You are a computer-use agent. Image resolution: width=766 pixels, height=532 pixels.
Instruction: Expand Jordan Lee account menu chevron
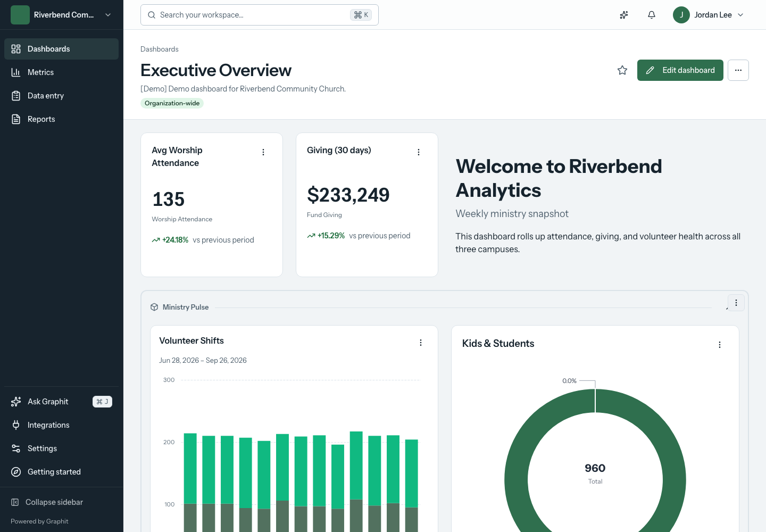(x=740, y=15)
